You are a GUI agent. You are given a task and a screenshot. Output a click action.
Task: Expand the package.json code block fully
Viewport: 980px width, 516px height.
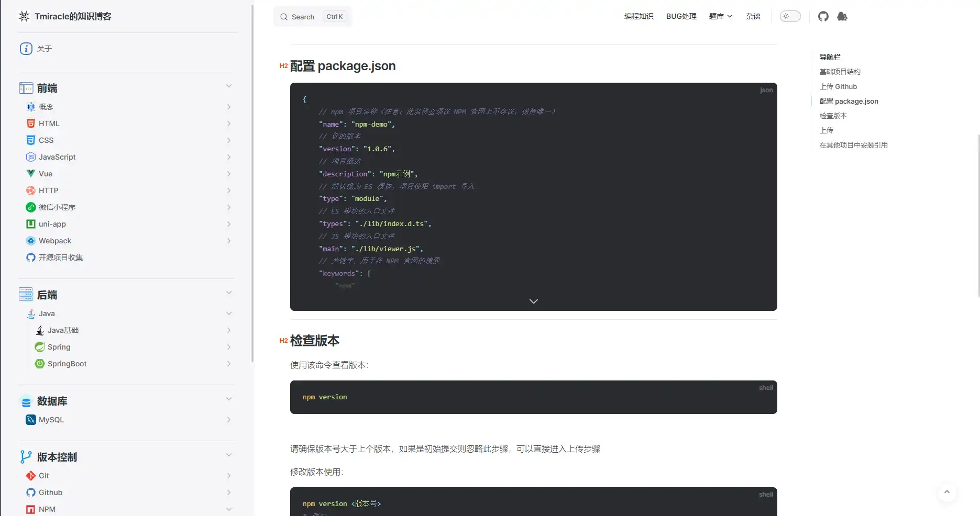pyautogui.click(x=534, y=301)
